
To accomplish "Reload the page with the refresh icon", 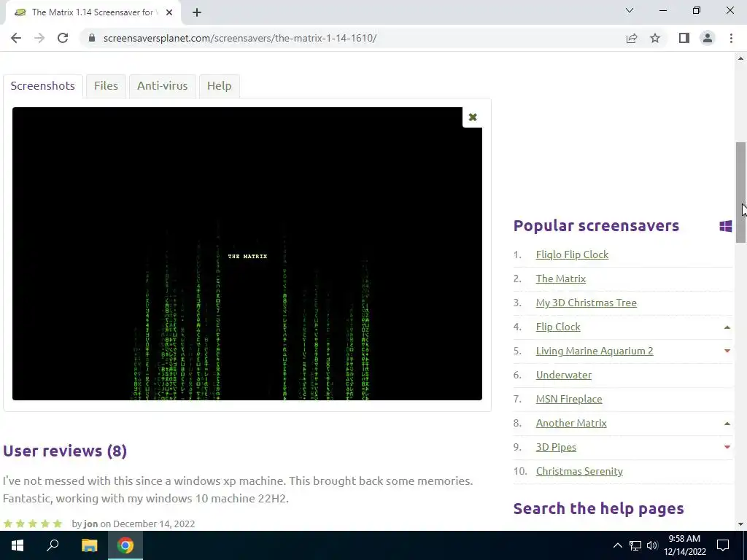I will pyautogui.click(x=63, y=38).
